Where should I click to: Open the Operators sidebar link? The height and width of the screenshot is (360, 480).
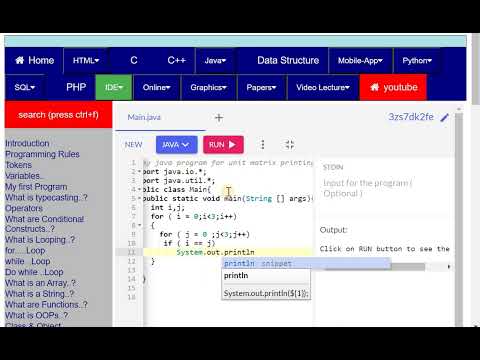coord(24,208)
